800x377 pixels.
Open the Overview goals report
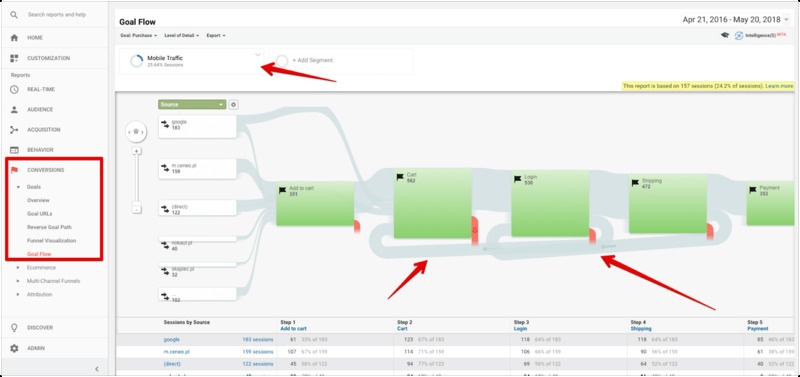pos(38,200)
